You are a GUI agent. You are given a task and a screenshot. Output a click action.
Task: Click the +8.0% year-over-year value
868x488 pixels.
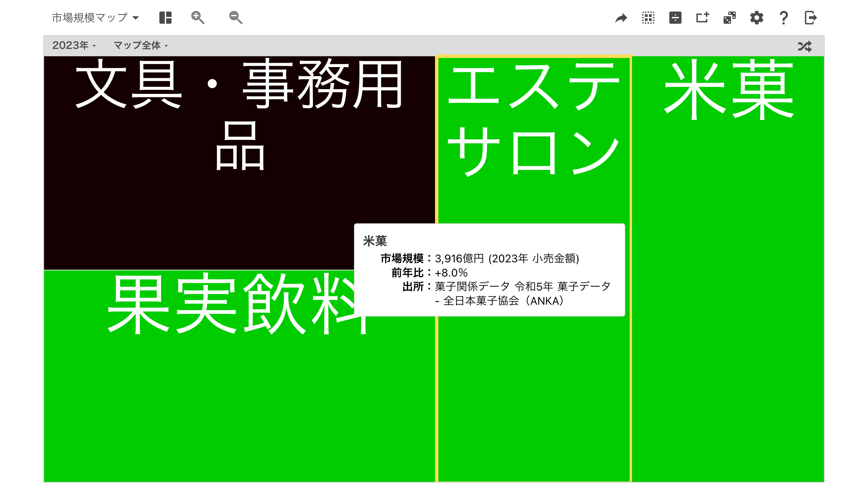451,273
